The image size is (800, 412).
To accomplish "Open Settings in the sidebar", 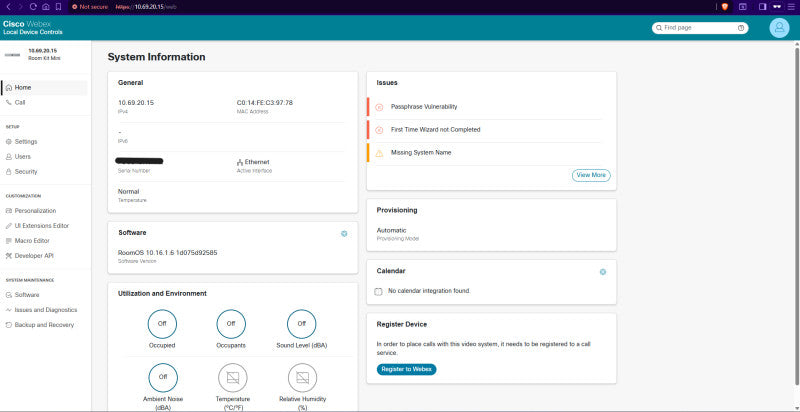I will tap(45, 142).
